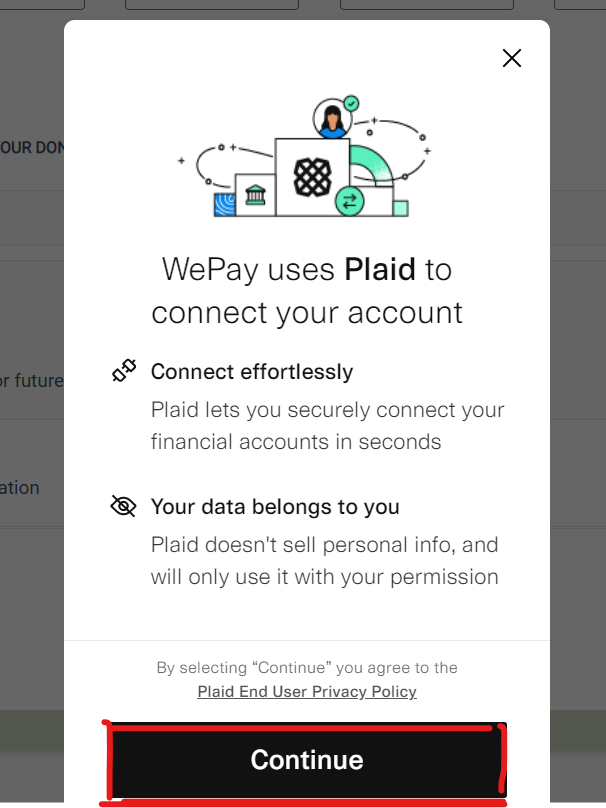Viewport: 606px width, 808px height.
Task: Click the user avatar portrait icon
Action: pyautogui.click(x=331, y=119)
